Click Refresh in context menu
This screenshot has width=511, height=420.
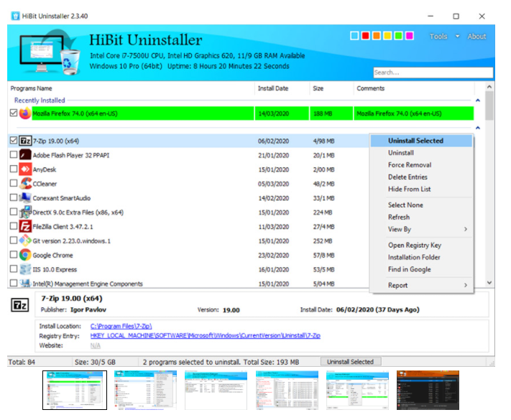click(421, 217)
